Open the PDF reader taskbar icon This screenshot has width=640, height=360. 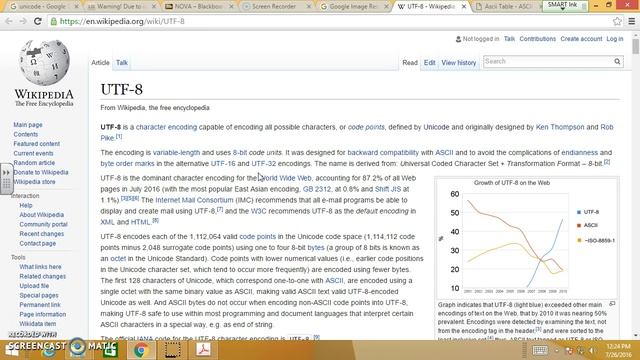tap(204, 350)
